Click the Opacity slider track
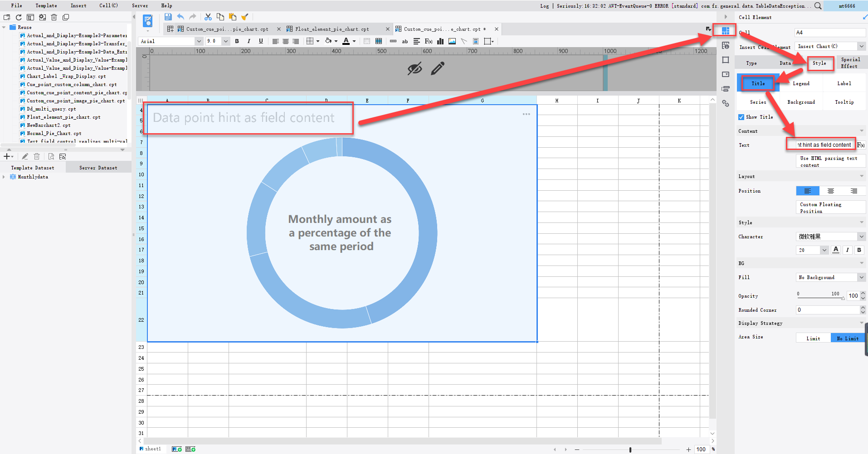The image size is (868, 454). 820,297
